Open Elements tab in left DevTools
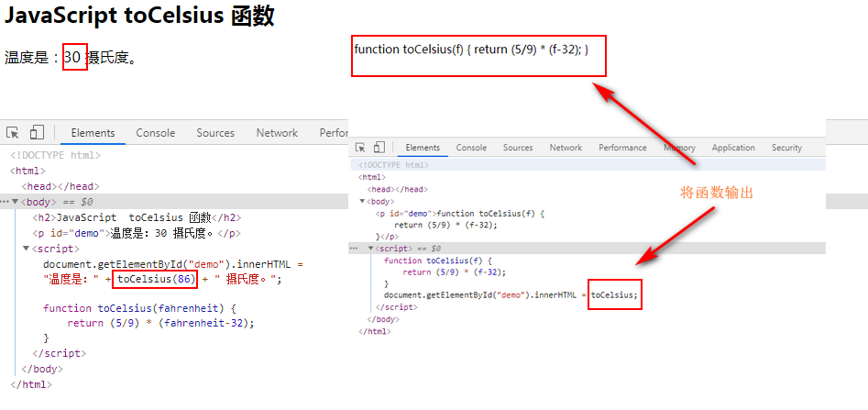868x410 pixels. tap(93, 133)
